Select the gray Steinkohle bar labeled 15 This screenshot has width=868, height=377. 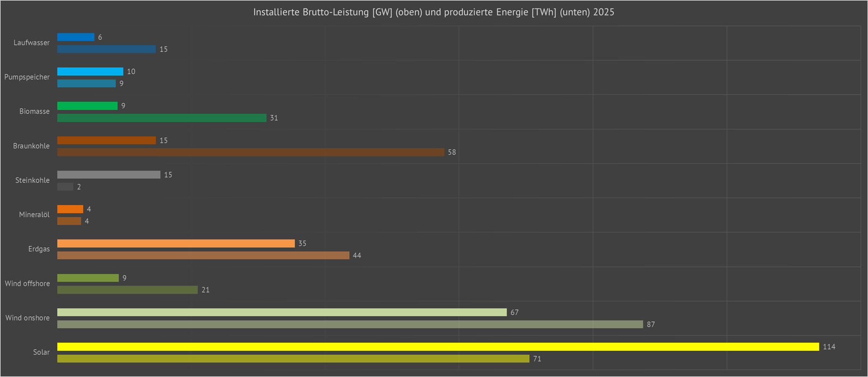[x=108, y=175]
